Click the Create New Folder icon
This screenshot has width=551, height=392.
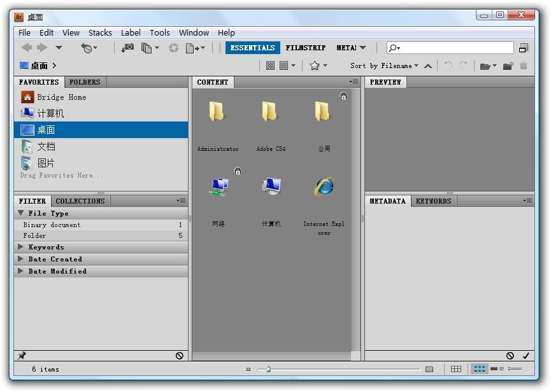[x=508, y=66]
